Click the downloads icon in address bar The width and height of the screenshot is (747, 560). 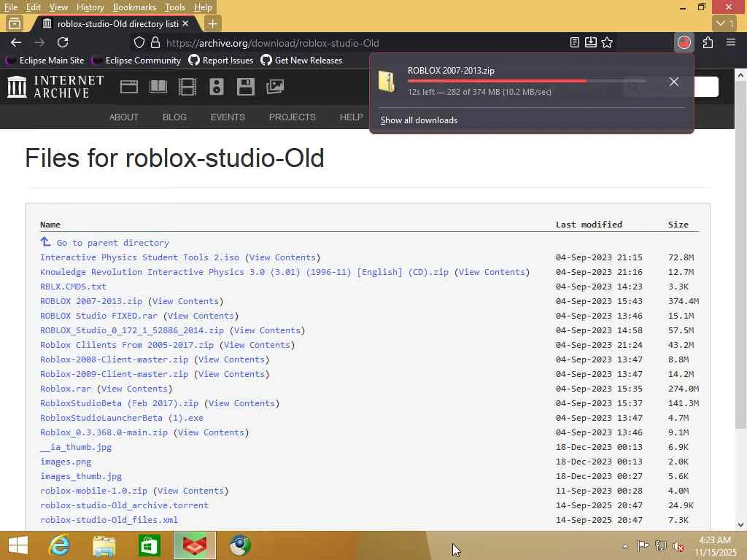[x=591, y=43]
